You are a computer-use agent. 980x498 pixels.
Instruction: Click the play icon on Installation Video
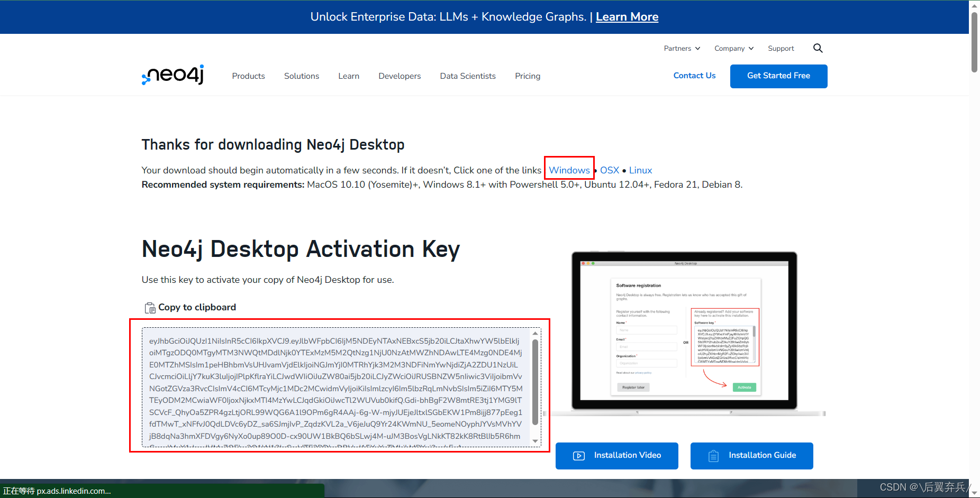coord(579,456)
